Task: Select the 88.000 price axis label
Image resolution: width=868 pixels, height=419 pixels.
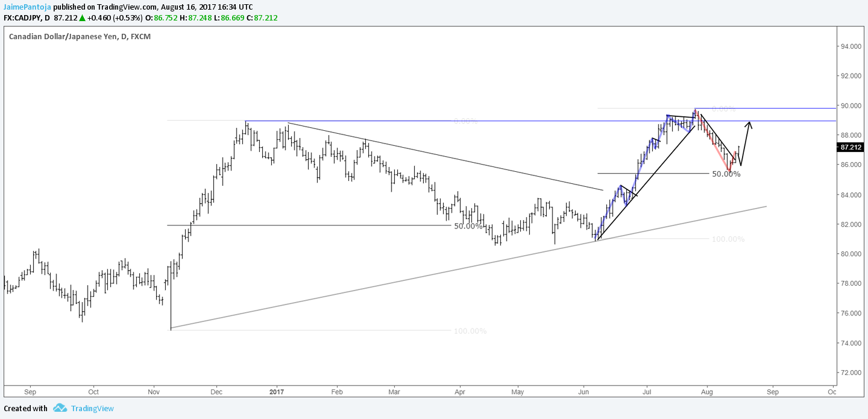Action: (851, 136)
